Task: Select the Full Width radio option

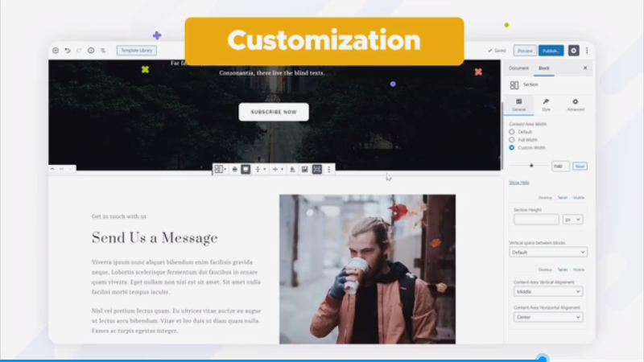Action: (511, 139)
